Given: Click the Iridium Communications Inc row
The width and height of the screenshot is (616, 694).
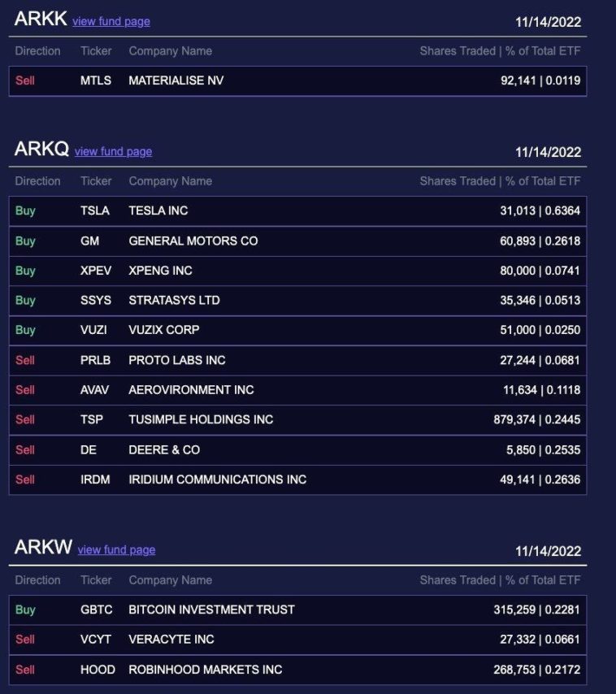Looking at the screenshot, I should point(297,479).
